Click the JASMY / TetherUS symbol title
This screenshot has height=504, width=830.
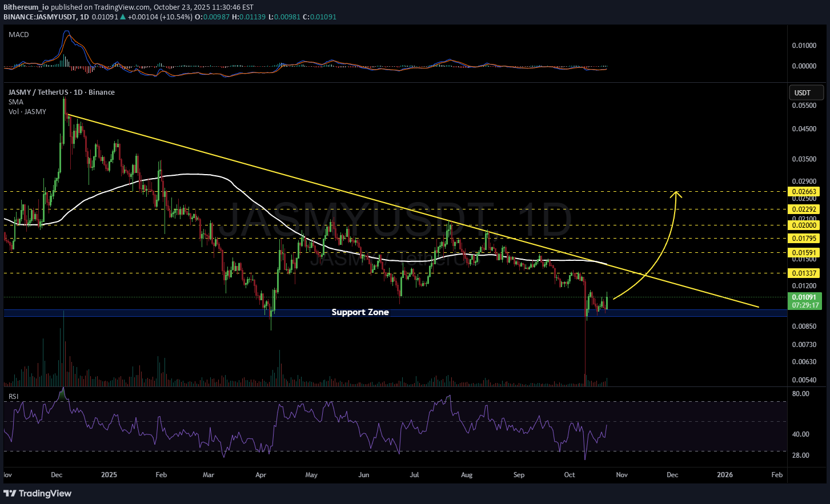tap(61, 92)
